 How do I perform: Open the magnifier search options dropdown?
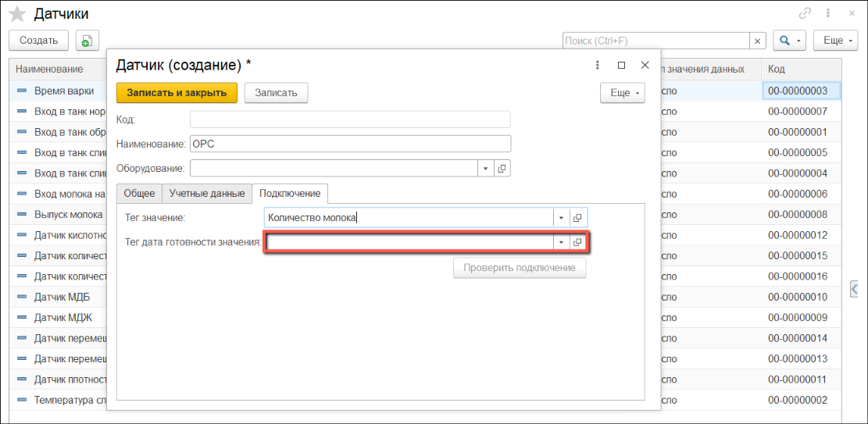pos(789,41)
